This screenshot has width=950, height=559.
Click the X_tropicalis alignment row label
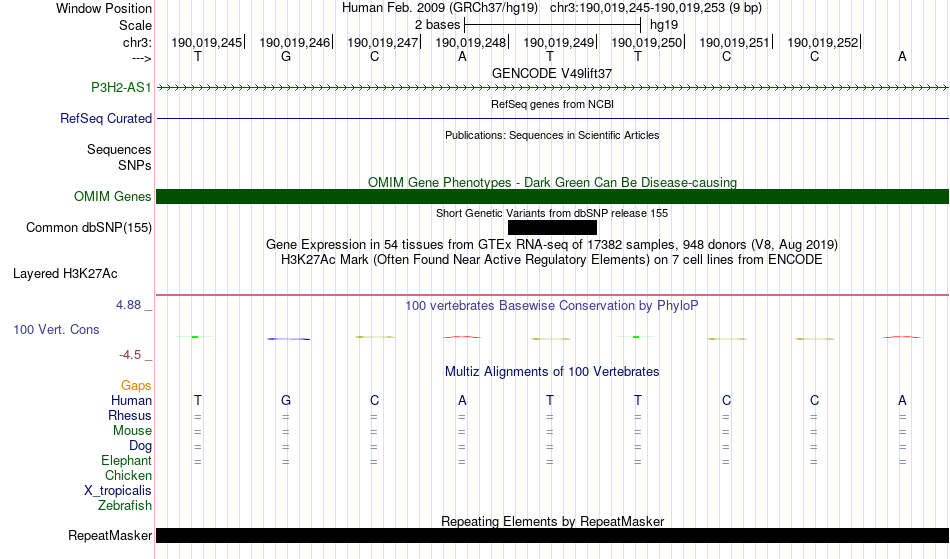pyautogui.click(x=118, y=491)
